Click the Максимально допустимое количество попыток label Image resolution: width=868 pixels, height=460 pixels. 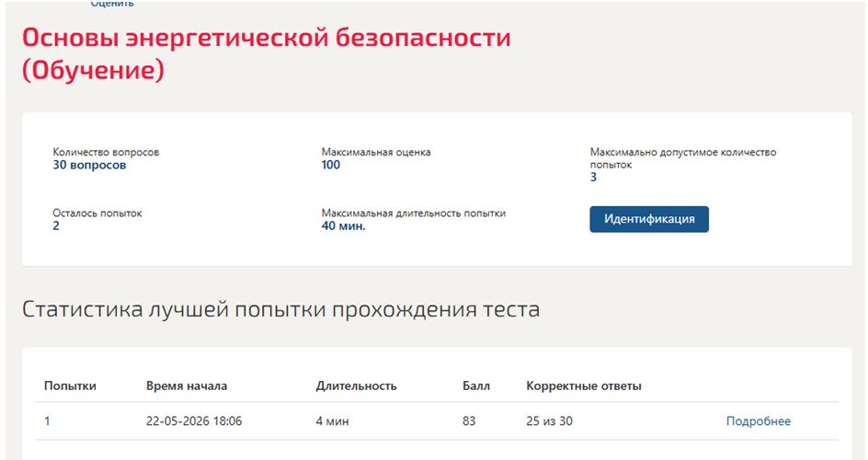pyautogui.click(x=683, y=158)
